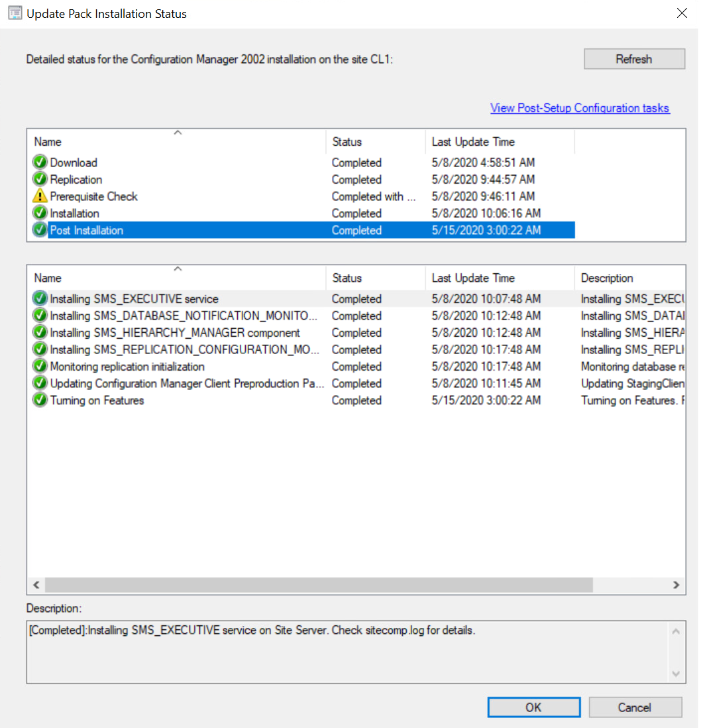The image size is (701, 728).
Task: Click the check icon for Turning on Features
Action: coord(40,400)
